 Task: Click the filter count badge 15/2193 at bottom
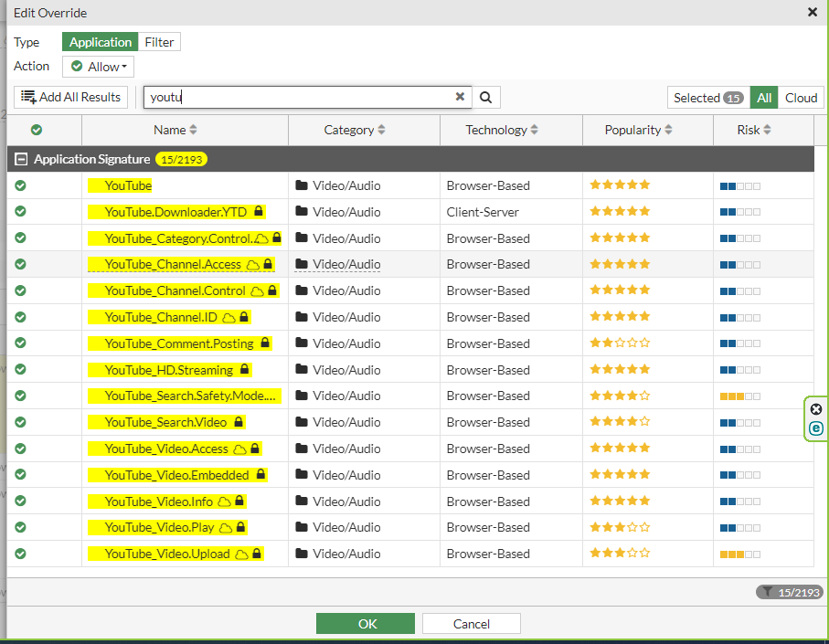tap(790, 592)
